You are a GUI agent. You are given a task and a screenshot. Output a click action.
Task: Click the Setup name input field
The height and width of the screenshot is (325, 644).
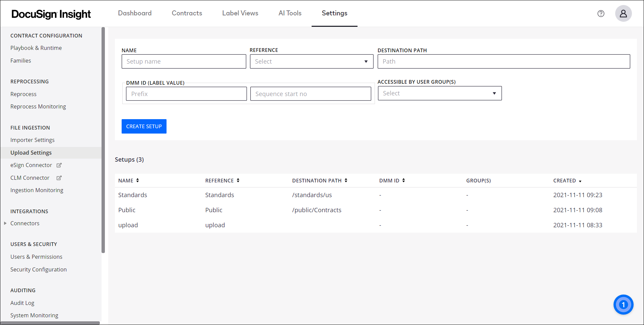184,61
